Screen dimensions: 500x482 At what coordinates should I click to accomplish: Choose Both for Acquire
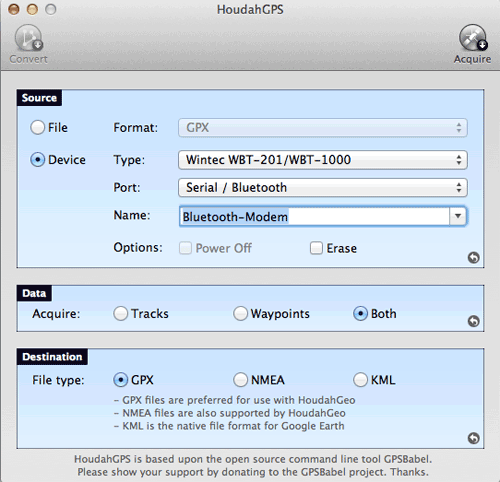pyautogui.click(x=360, y=314)
